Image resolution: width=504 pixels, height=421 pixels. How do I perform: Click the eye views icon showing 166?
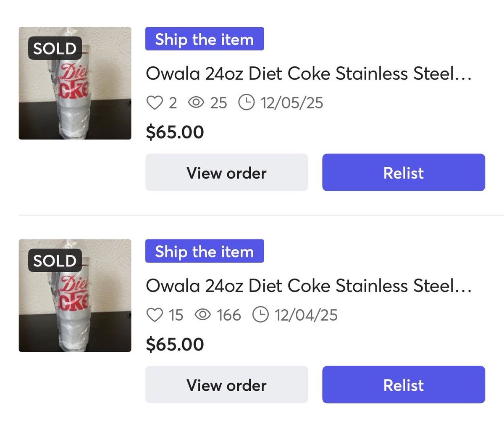(202, 315)
